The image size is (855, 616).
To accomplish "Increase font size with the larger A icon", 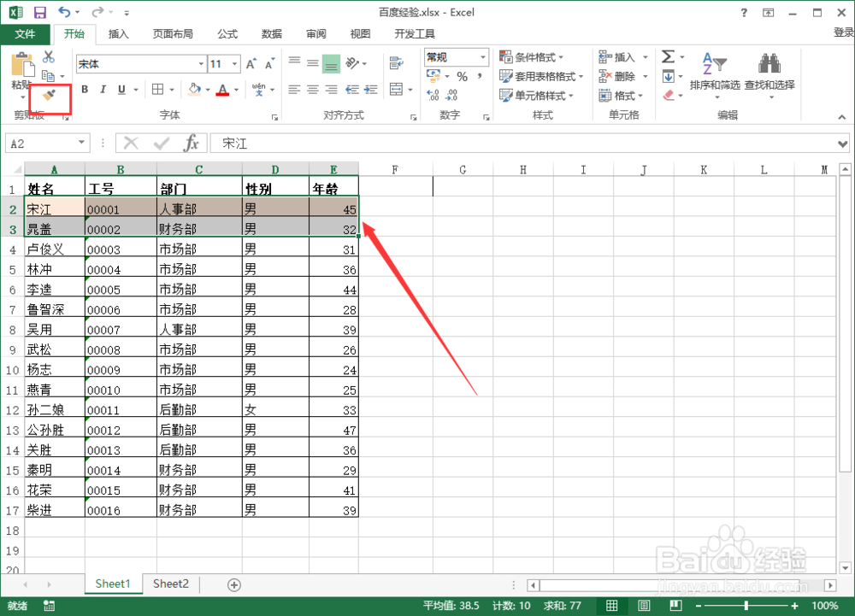I will [251, 64].
